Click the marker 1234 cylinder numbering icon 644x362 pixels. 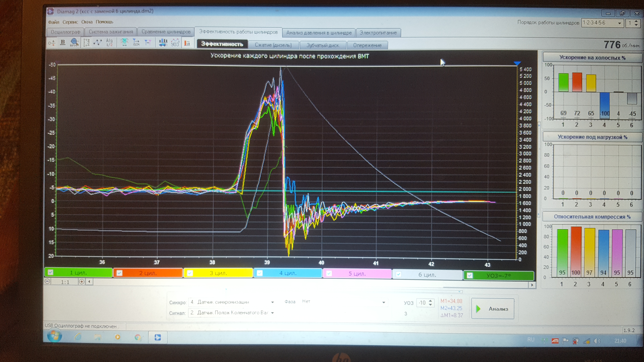[136, 43]
